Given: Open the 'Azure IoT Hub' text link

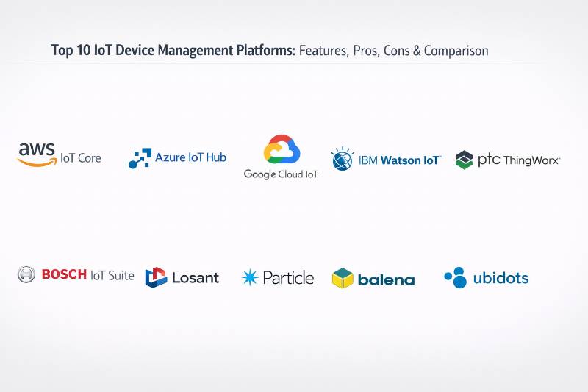Looking at the screenshot, I should (x=190, y=157).
